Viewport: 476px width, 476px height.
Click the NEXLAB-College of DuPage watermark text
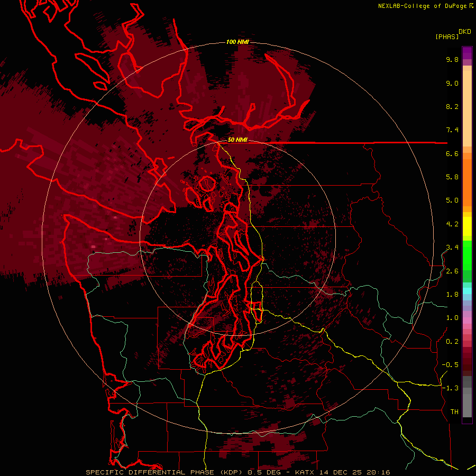coord(422,6)
